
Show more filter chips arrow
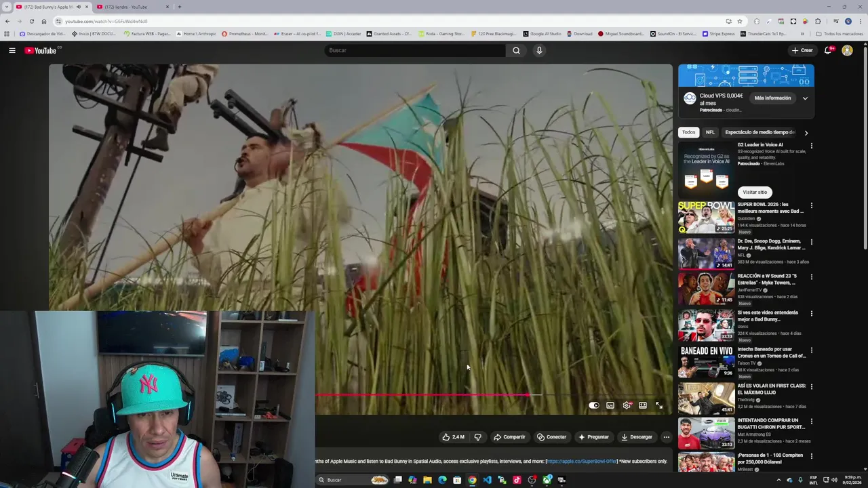click(806, 133)
